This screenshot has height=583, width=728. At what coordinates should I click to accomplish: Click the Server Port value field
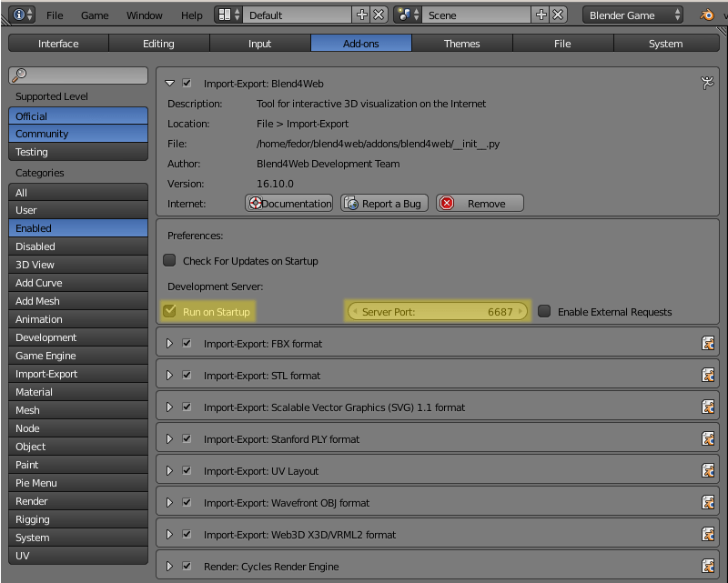(x=438, y=311)
